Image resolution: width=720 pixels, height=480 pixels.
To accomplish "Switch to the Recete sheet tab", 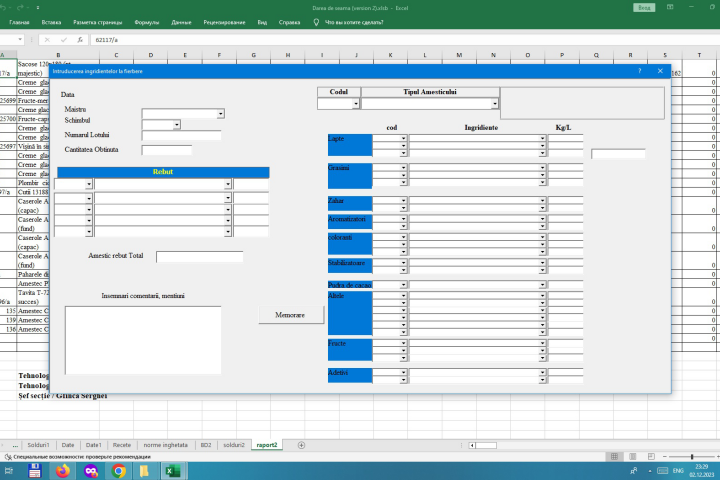I will (x=122, y=445).
